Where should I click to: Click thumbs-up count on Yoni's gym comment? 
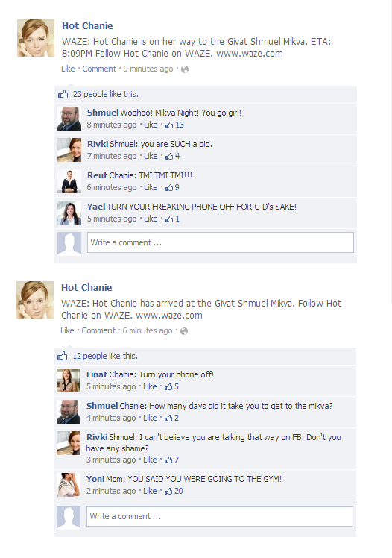174,491
